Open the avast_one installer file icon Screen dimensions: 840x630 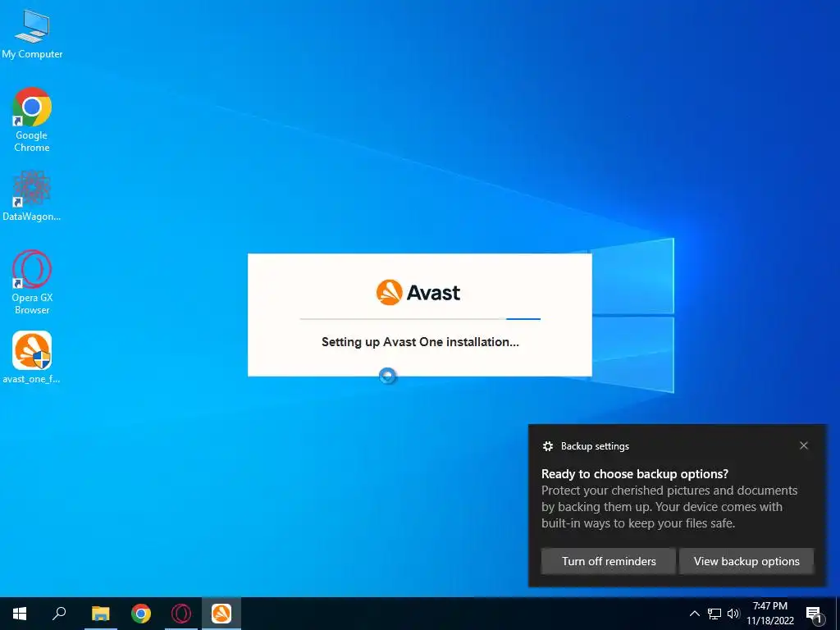(x=32, y=358)
